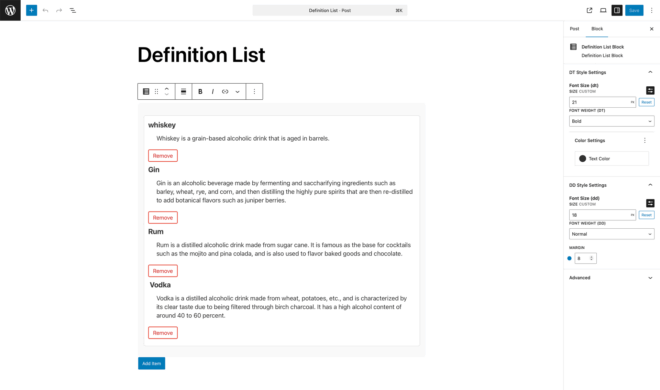Remove the Gin definition item
This screenshot has width=660, height=390.
pyautogui.click(x=163, y=218)
